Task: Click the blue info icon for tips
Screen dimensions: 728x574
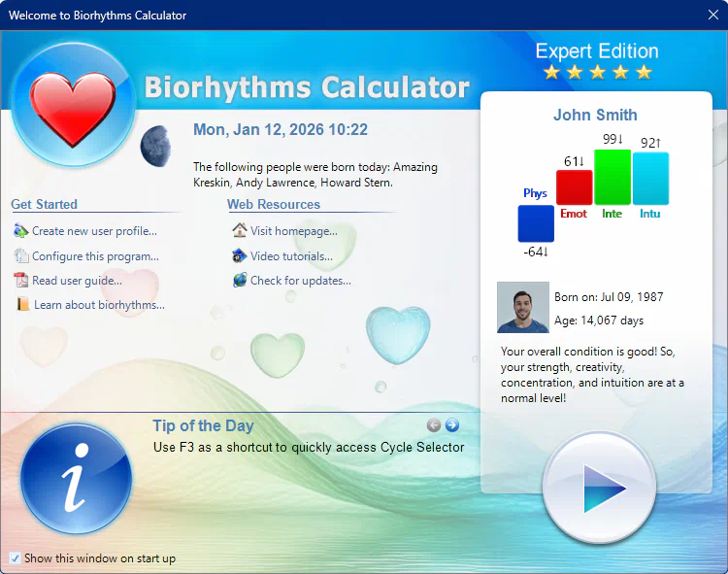Action: coord(76,479)
